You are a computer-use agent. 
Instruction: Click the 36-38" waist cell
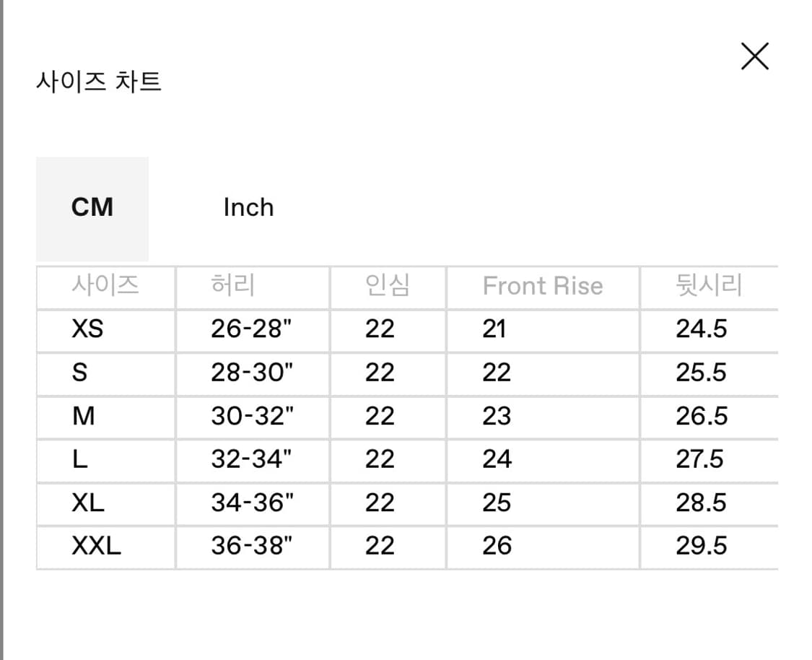coord(252,546)
